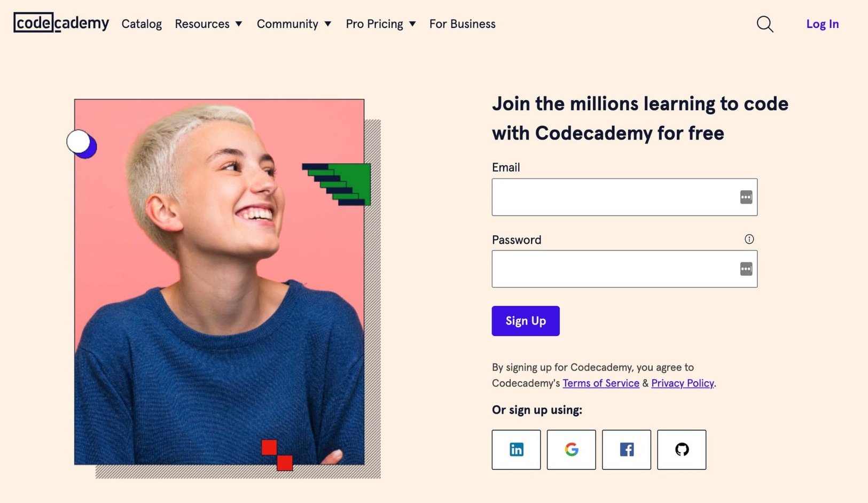Viewport: 868px width, 503px height.
Task: Sign up using the Google icon
Action: click(571, 450)
